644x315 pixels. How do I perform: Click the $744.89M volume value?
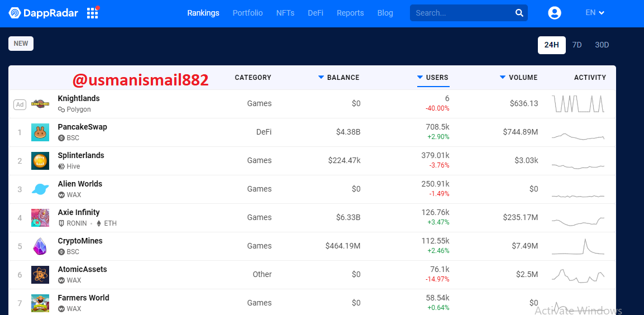(x=521, y=132)
